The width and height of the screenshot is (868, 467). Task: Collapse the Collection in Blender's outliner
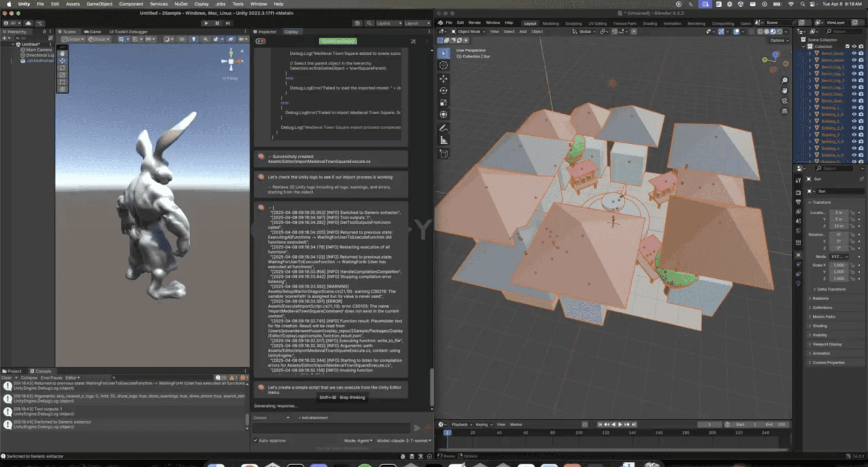click(x=803, y=46)
